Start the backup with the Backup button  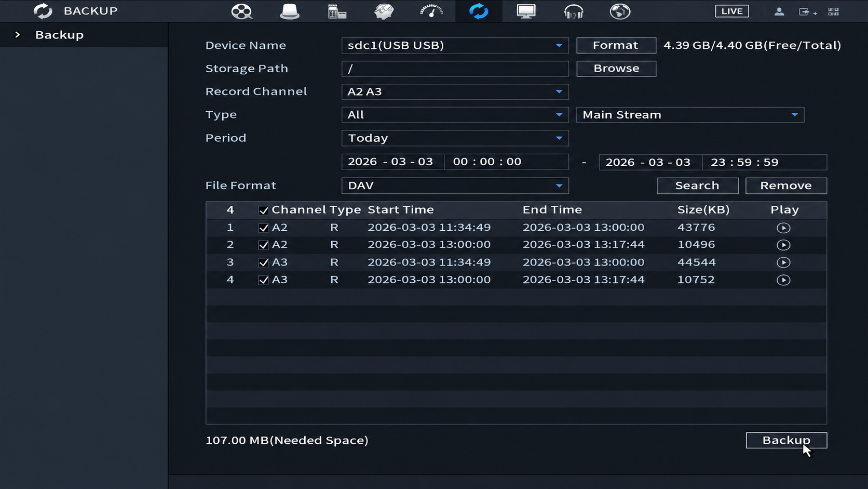point(786,440)
